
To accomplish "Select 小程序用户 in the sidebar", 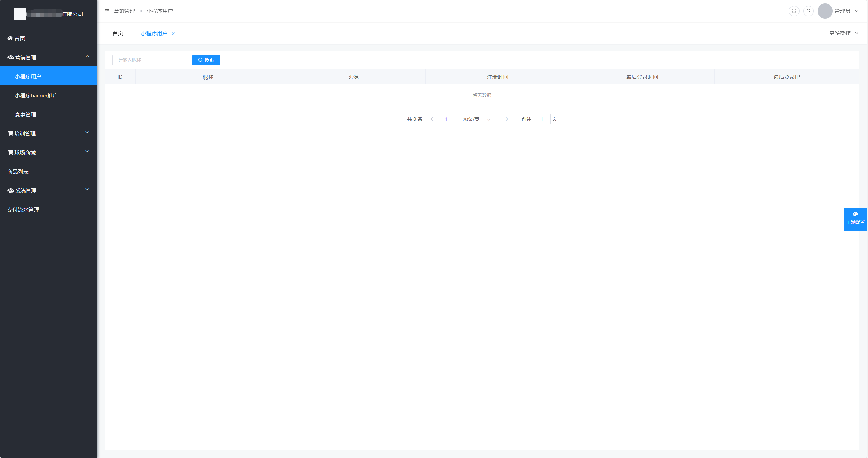I will tap(48, 76).
